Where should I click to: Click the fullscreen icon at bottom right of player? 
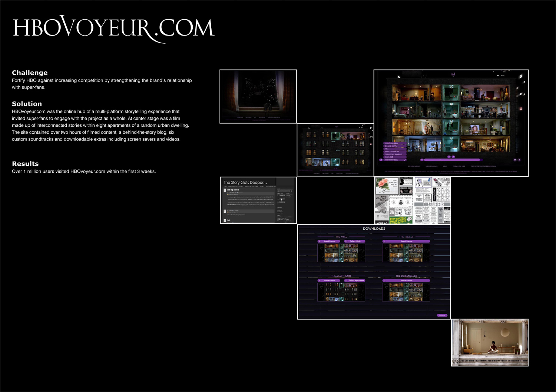point(514,160)
